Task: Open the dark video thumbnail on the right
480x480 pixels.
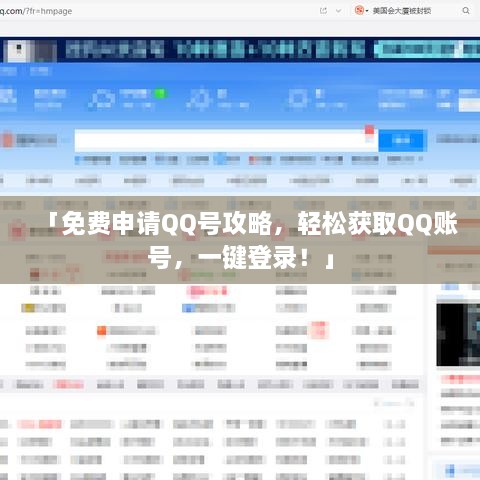Action: [x=458, y=334]
